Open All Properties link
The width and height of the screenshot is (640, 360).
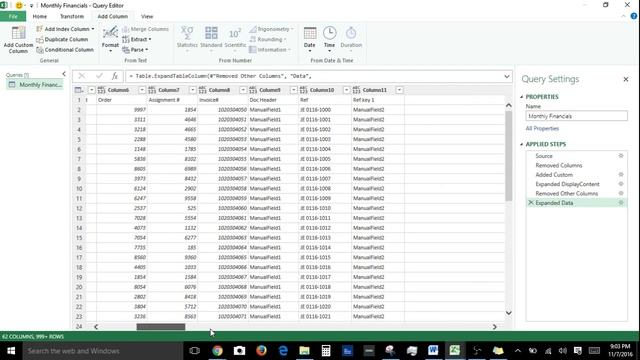[x=542, y=129]
